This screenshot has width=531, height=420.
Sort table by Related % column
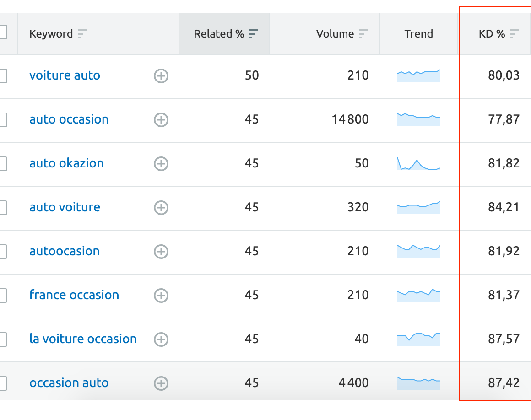coord(253,34)
